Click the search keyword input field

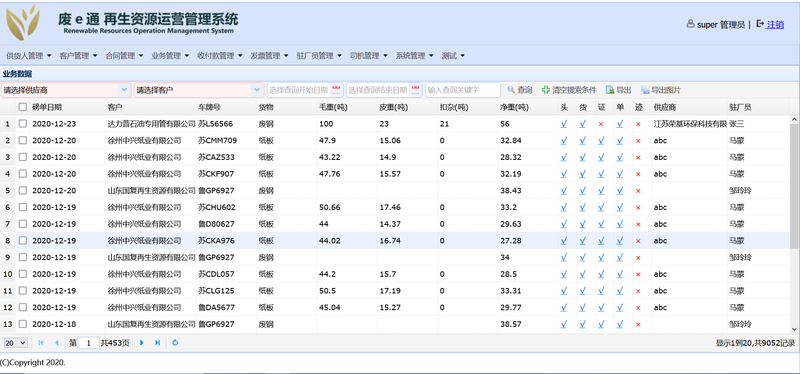tap(463, 90)
